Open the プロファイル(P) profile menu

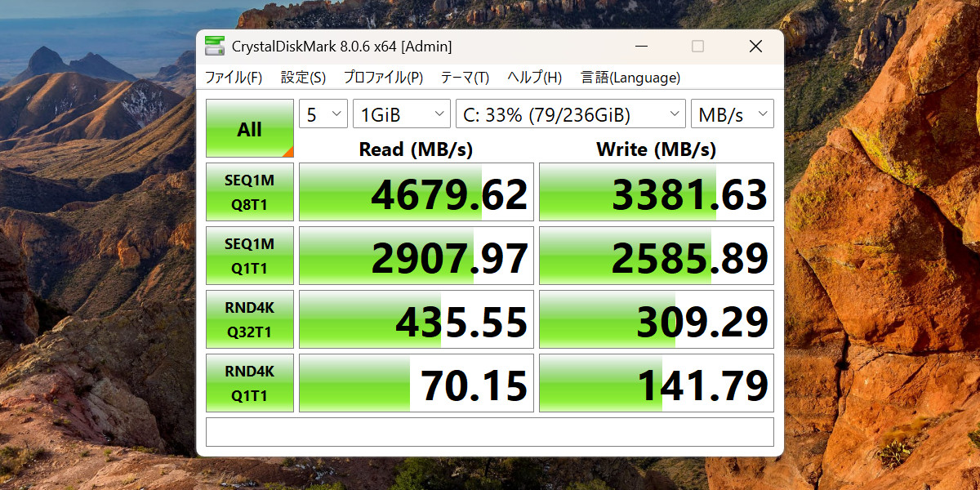tap(383, 78)
